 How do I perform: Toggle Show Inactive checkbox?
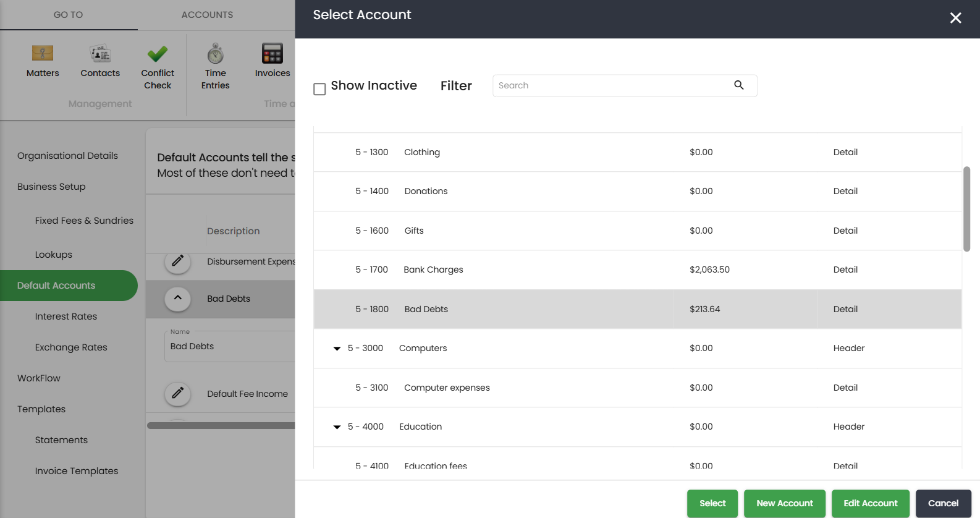(x=319, y=89)
